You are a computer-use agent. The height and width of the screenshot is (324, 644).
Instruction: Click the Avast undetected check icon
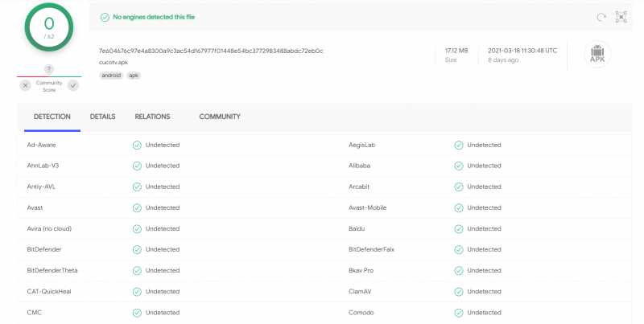tap(137, 208)
